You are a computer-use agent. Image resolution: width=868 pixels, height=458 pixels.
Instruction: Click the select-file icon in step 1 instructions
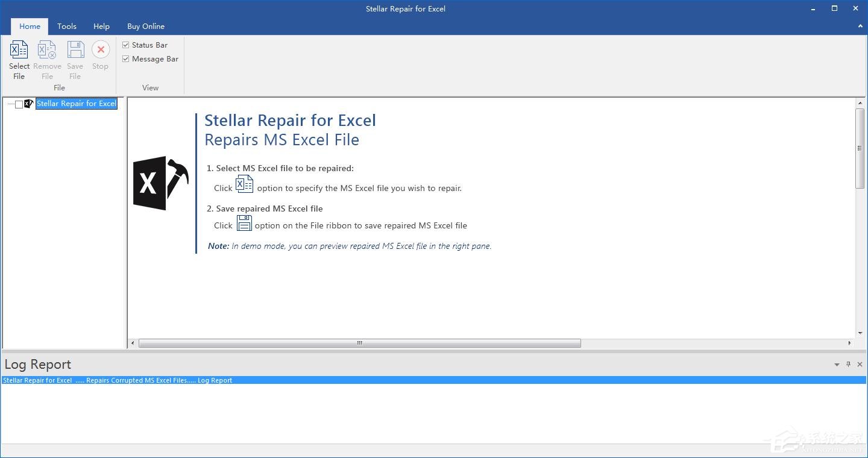pyautogui.click(x=244, y=184)
